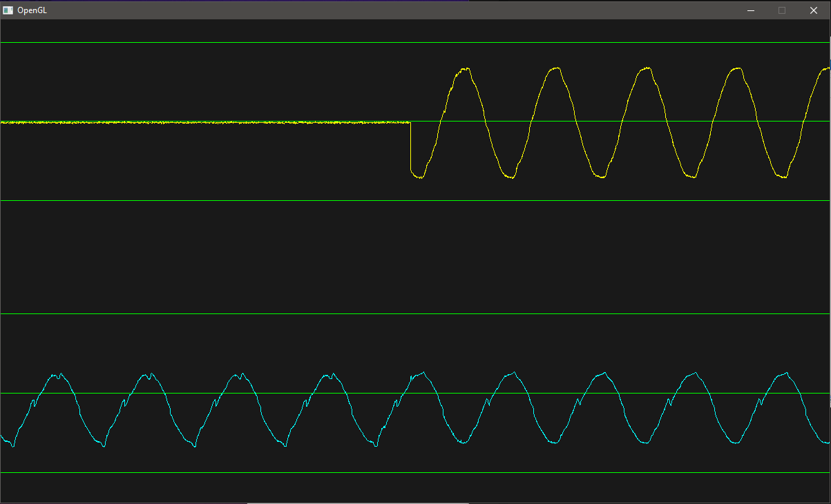Click the fourth peak of the yellow waveform

[x=736, y=68]
